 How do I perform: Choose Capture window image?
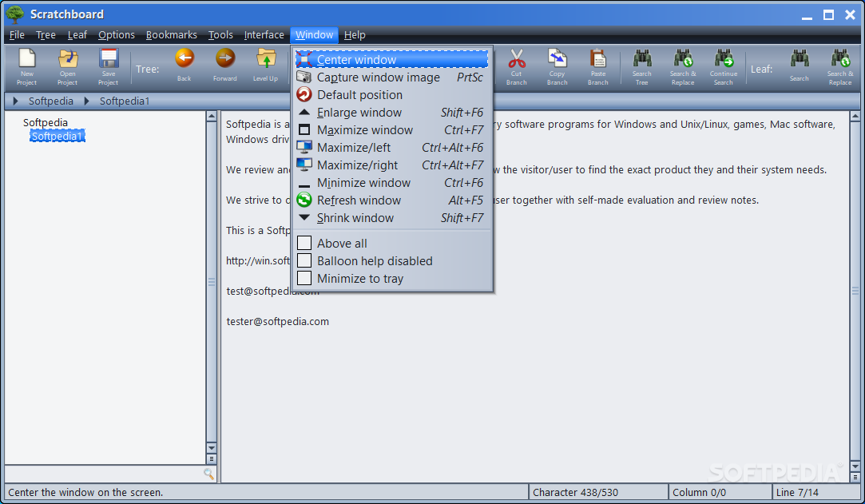391,77
